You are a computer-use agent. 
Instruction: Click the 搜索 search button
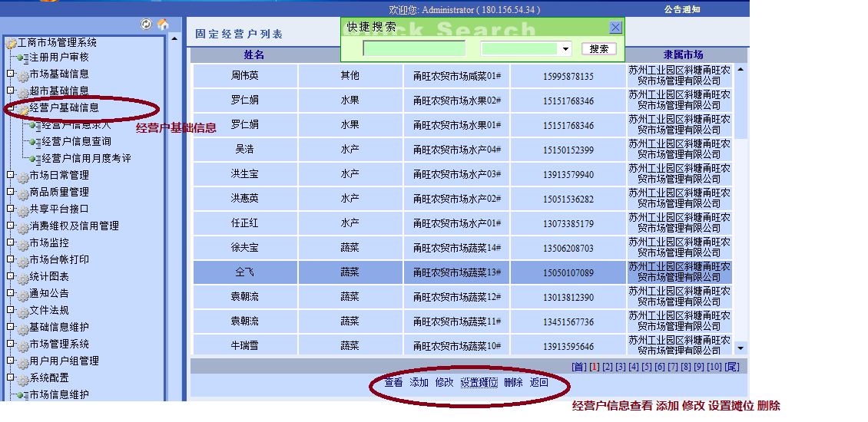coord(599,48)
